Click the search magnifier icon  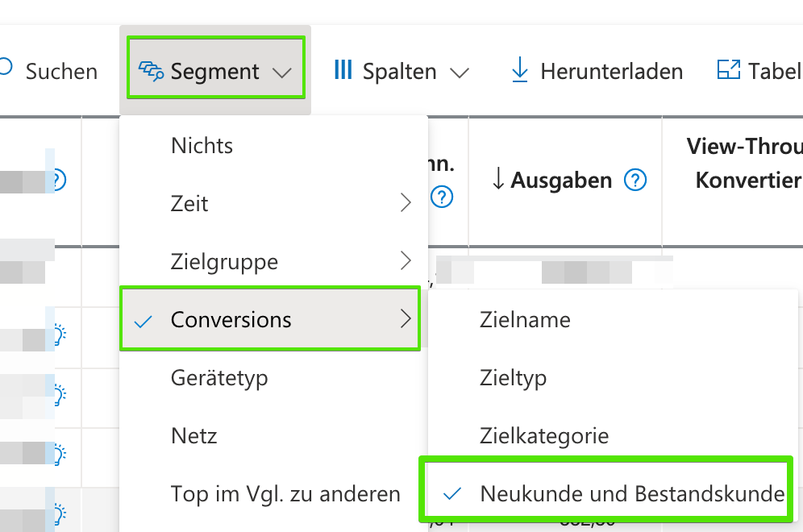(6, 67)
